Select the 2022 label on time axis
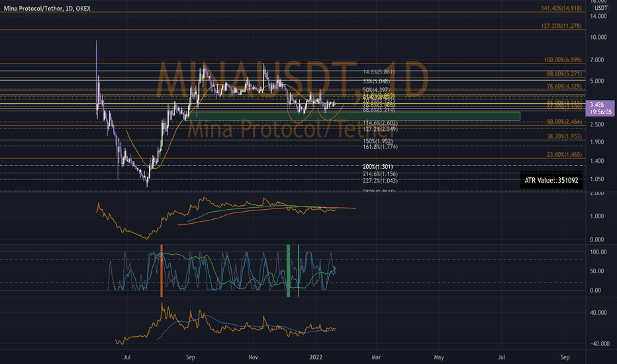 (x=316, y=357)
